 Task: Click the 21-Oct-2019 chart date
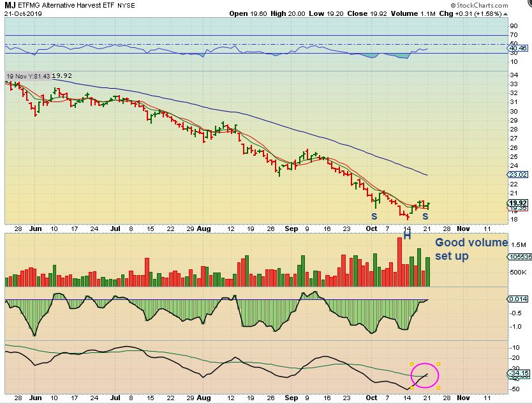pyautogui.click(x=23, y=13)
